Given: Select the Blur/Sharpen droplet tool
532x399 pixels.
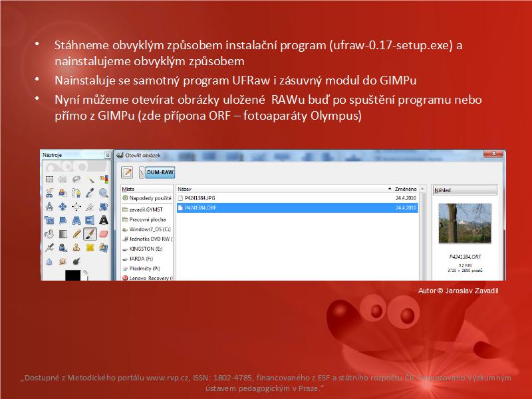Looking at the screenshot, I should coord(49,261).
